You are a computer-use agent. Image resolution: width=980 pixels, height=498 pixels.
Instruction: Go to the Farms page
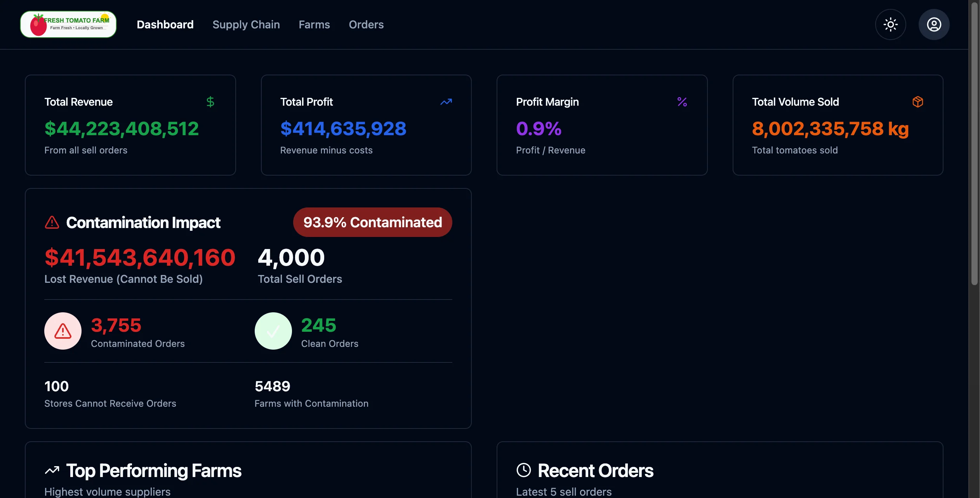pyautogui.click(x=314, y=24)
